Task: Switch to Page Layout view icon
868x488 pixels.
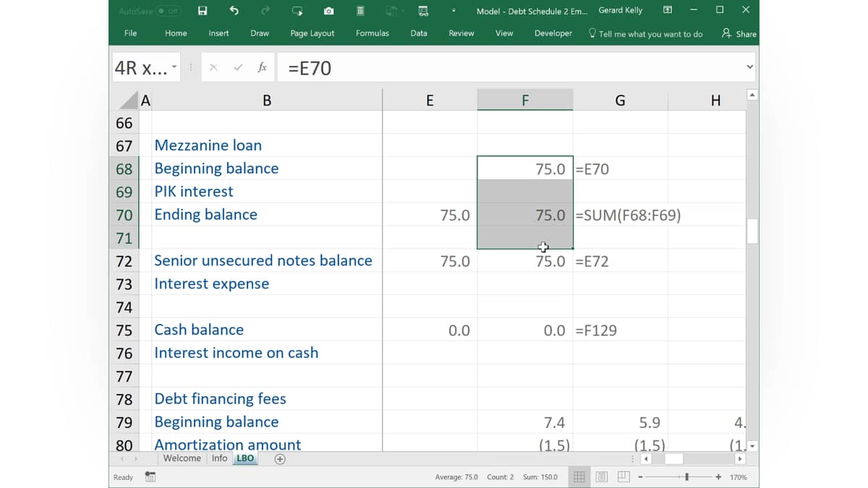Action: click(602, 476)
